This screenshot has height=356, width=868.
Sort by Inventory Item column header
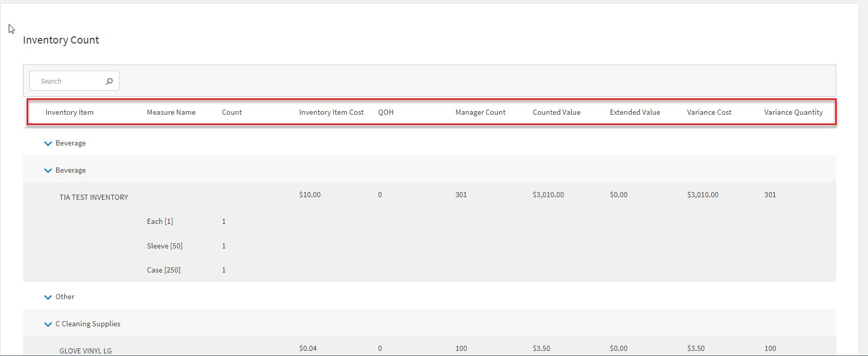pyautogui.click(x=69, y=112)
